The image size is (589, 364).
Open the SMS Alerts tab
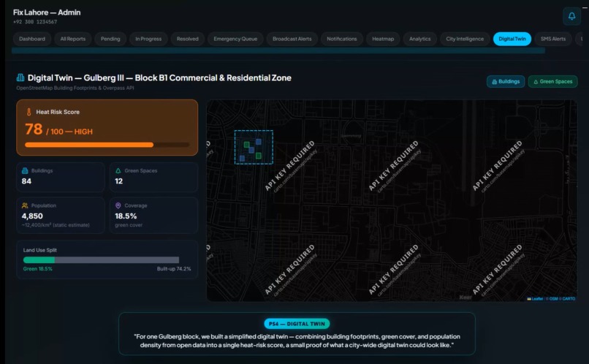553,39
